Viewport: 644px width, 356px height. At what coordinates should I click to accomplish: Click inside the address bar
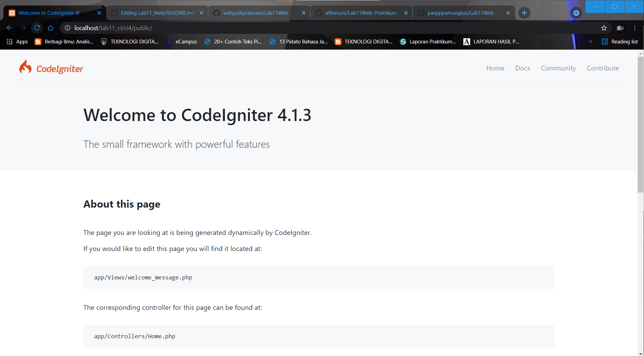tap(205, 28)
